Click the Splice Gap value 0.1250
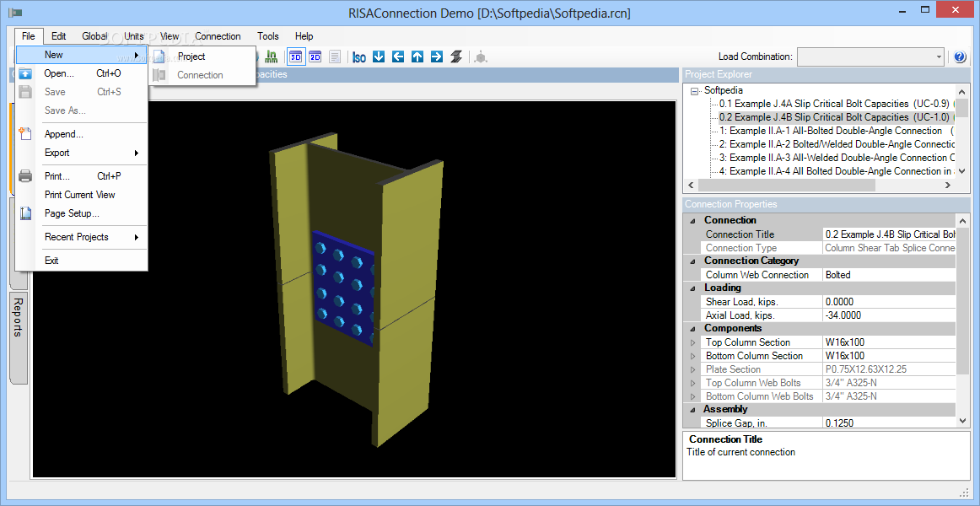The width and height of the screenshot is (980, 506). point(890,423)
